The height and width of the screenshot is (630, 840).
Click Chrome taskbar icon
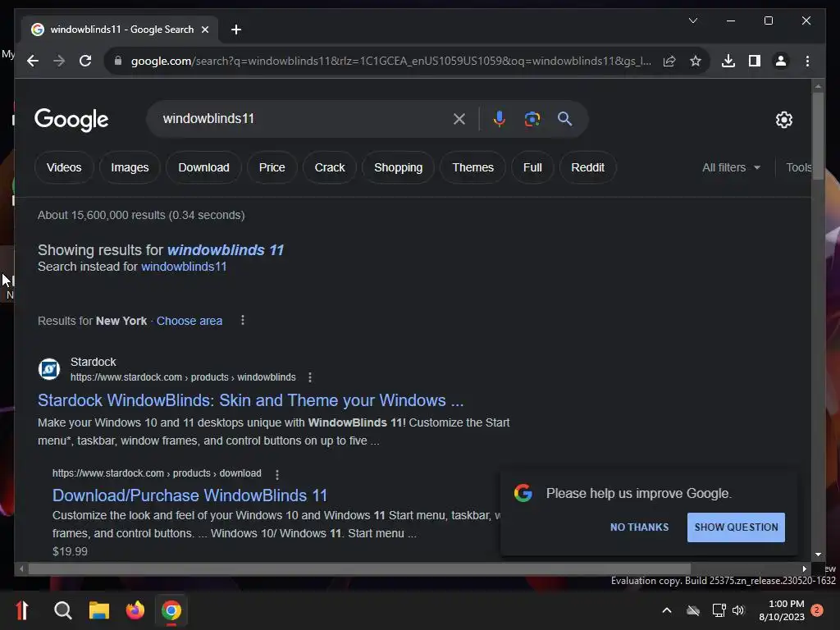tap(171, 610)
